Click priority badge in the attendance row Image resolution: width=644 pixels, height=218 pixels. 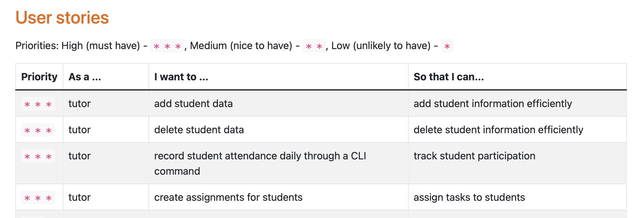tap(38, 156)
